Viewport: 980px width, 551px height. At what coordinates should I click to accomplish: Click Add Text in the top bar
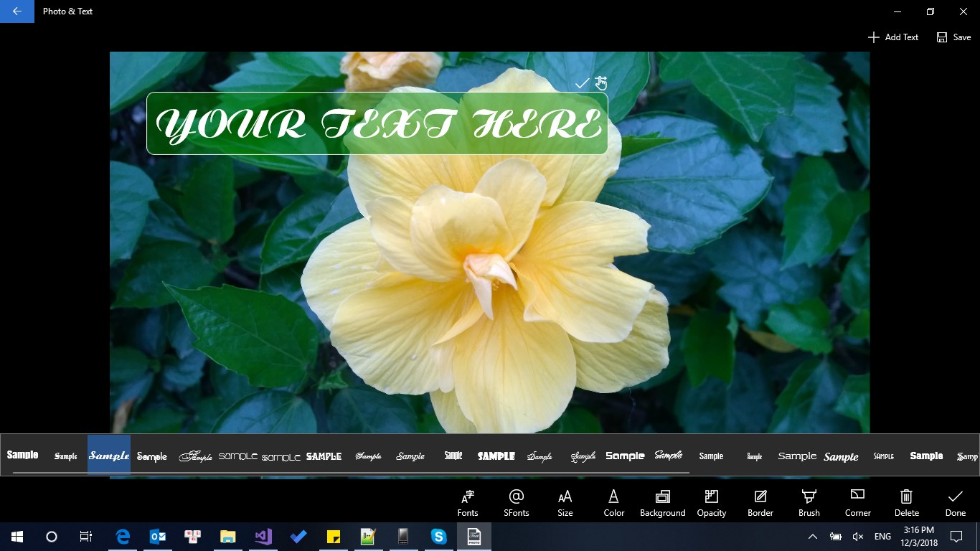893,37
